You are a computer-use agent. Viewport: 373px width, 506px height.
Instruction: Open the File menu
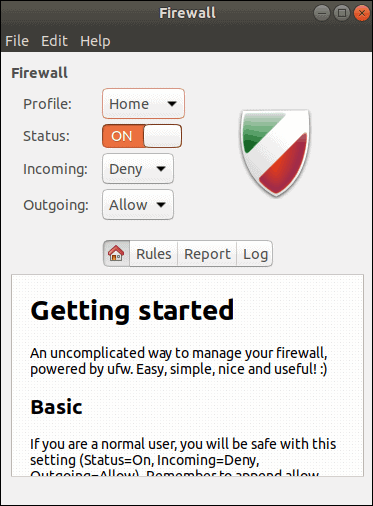[17, 41]
